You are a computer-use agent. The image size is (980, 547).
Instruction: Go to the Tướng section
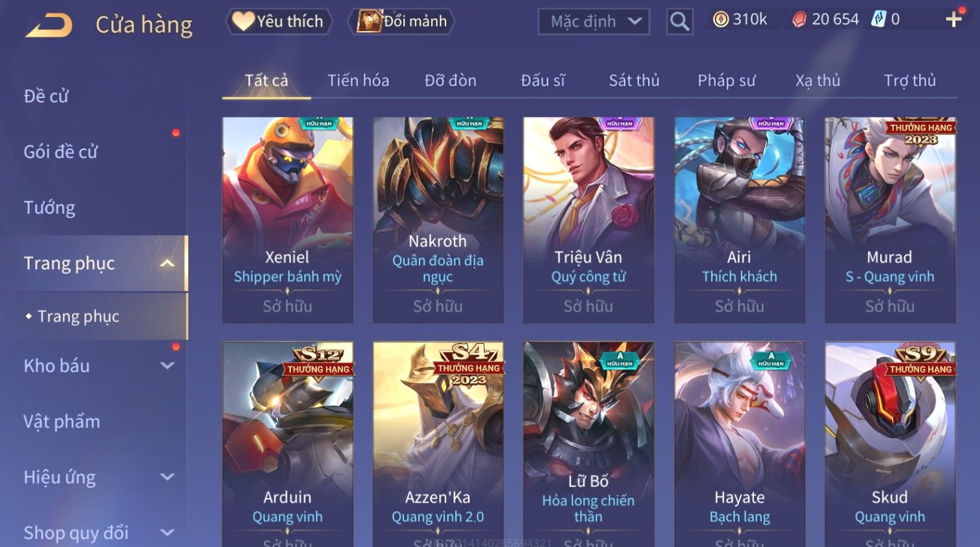(x=49, y=208)
